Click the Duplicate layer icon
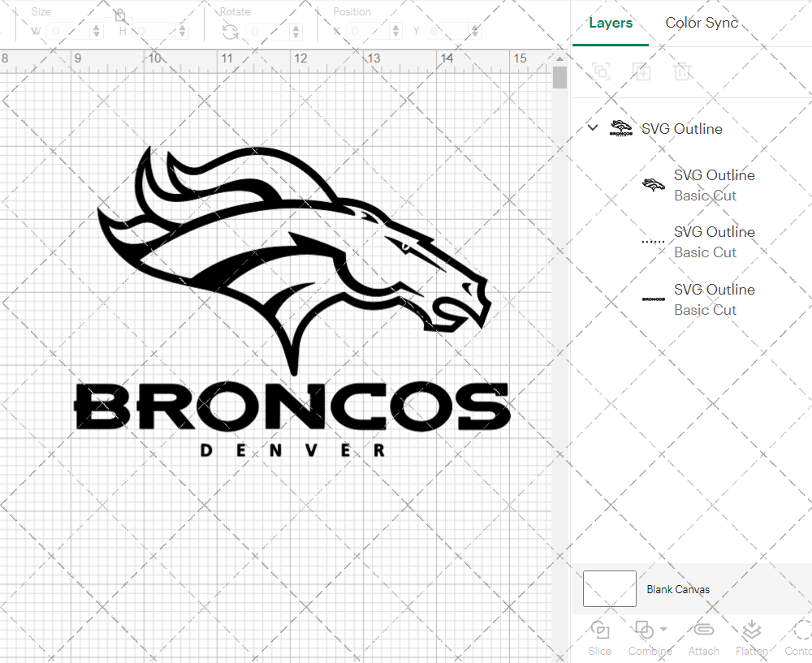 [x=641, y=71]
